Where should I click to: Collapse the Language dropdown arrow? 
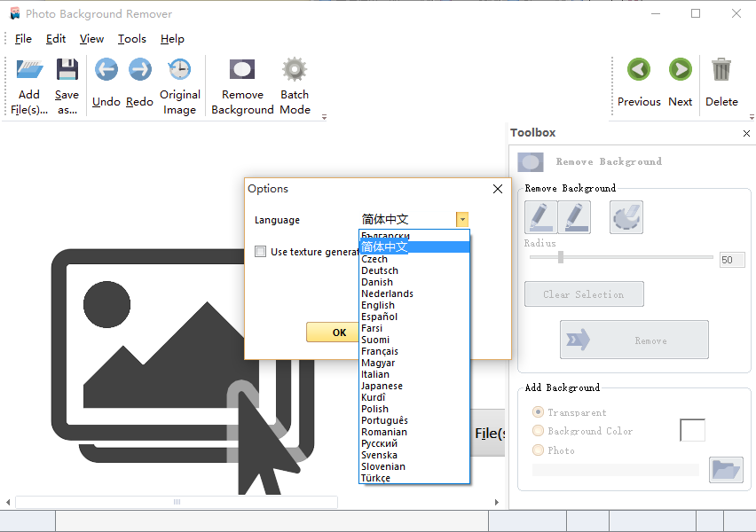coord(462,220)
